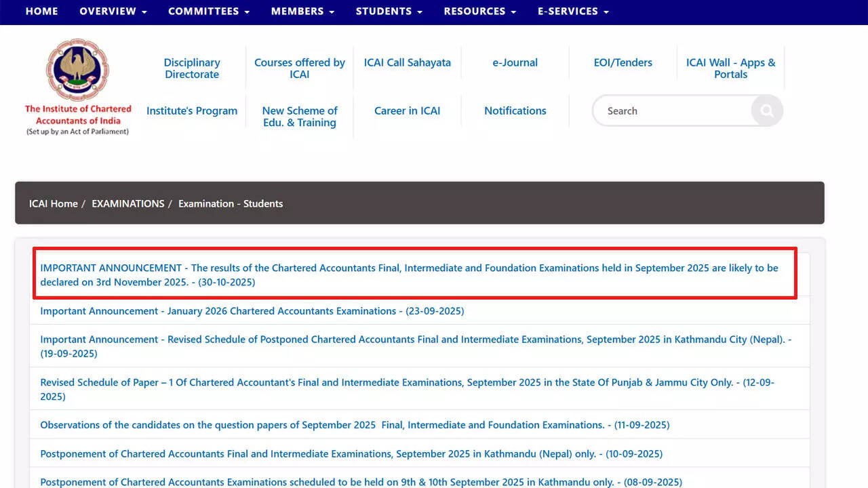Open the e-Journal link

tap(515, 62)
